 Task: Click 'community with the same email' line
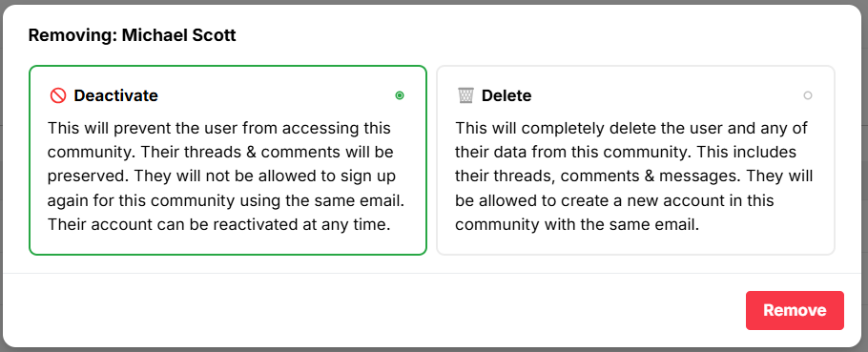tap(577, 225)
